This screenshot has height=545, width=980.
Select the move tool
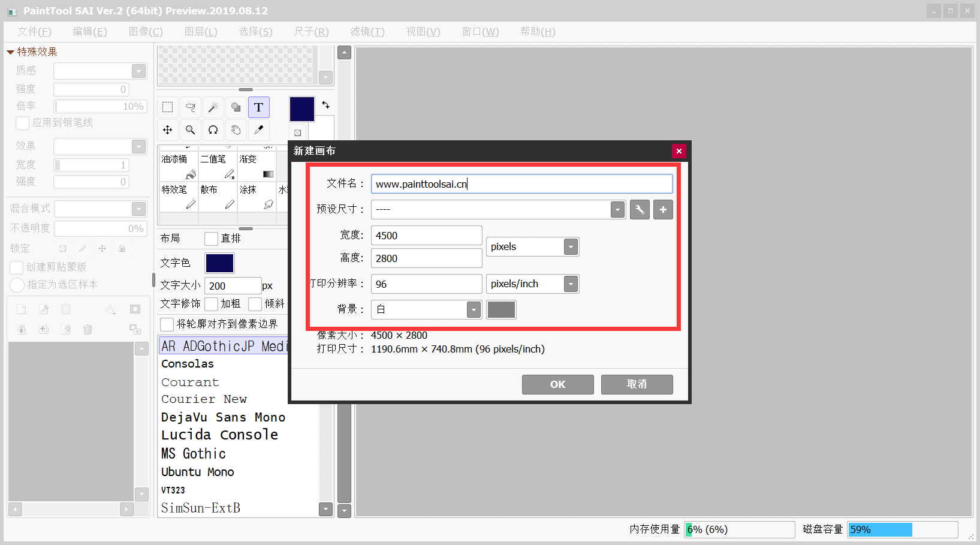tap(167, 130)
